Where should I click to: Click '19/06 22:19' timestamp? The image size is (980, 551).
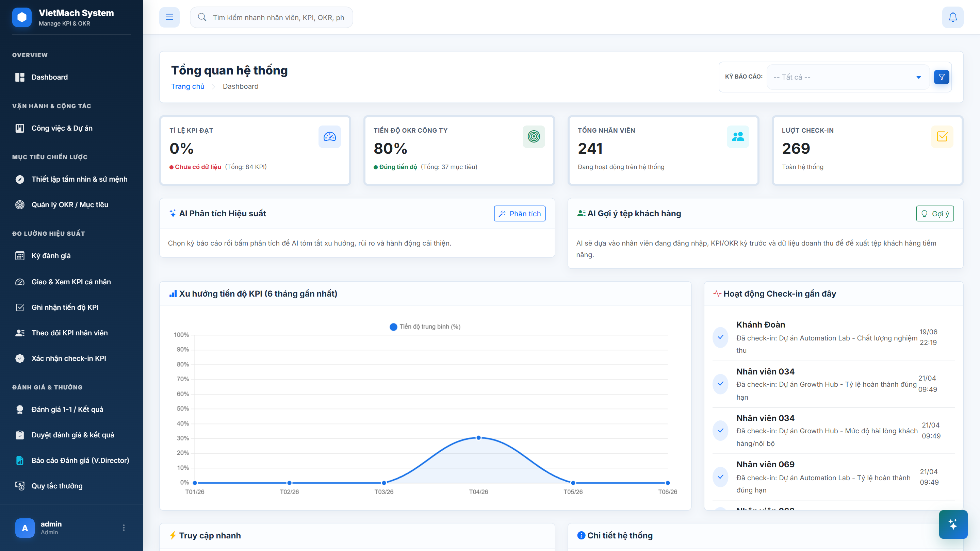[x=928, y=337]
